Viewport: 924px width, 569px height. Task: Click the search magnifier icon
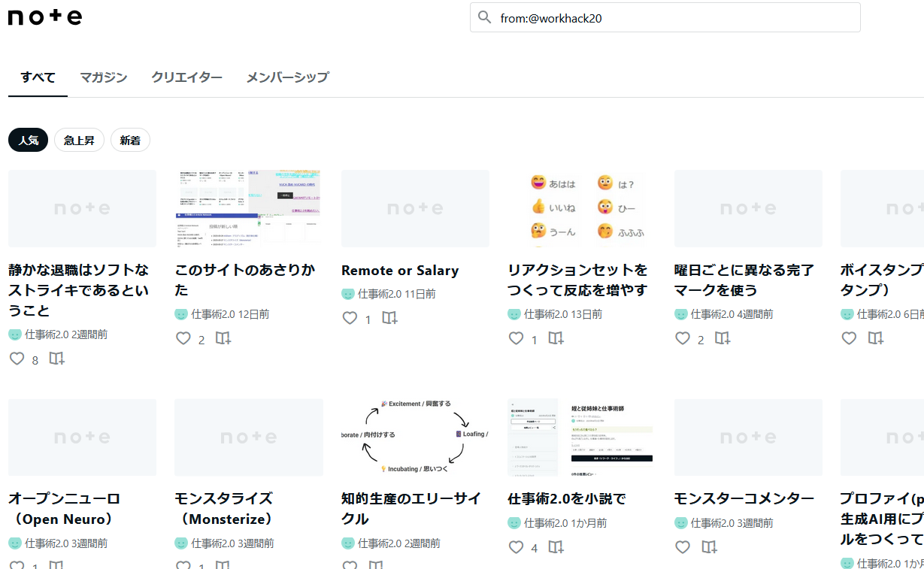[x=485, y=17]
